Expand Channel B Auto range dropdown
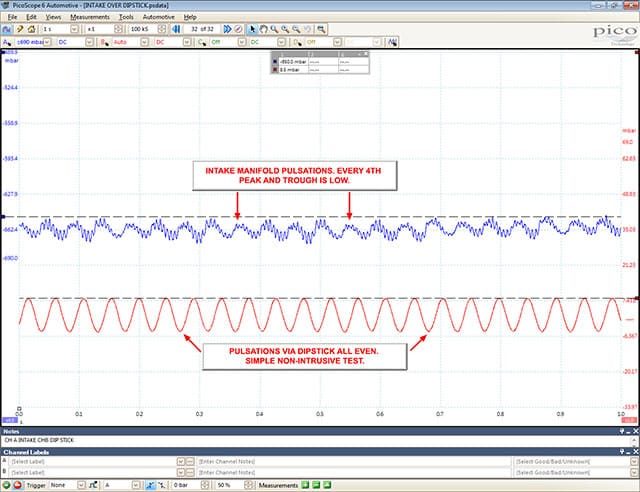 [144, 42]
